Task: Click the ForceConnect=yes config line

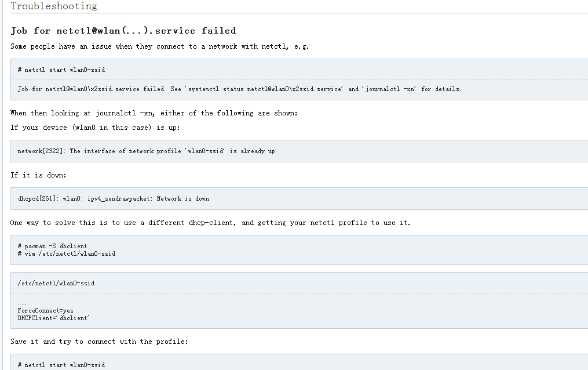Action: (45, 311)
